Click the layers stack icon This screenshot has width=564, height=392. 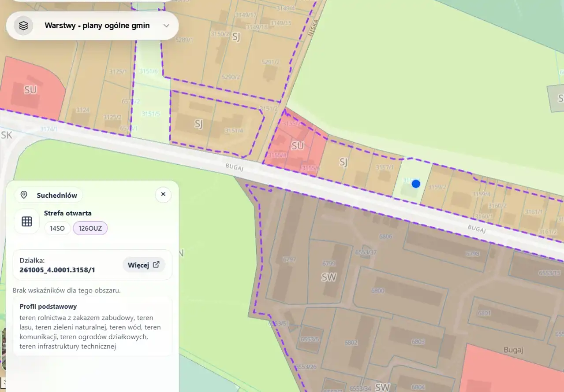[23, 26]
